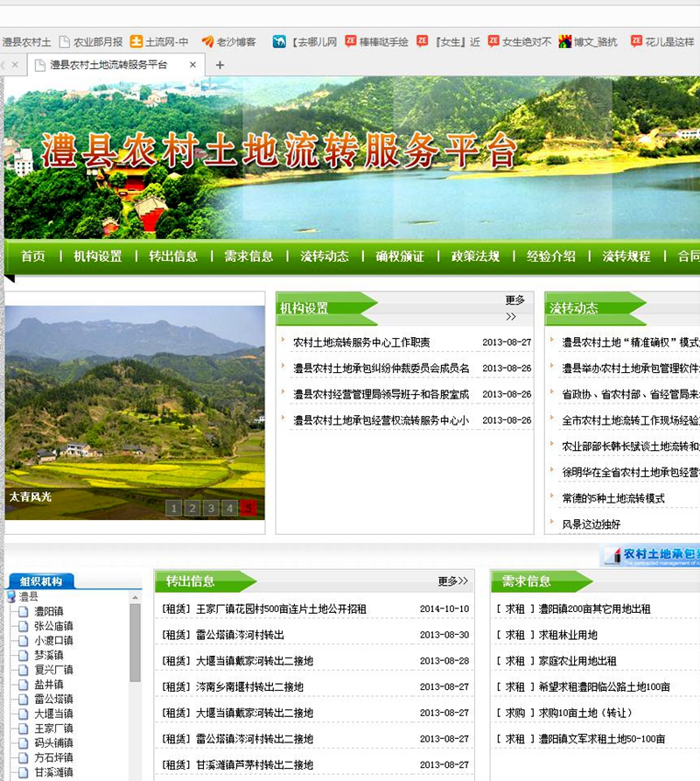This screenshot has width=700, height=781.
Task: Show slide 4 in the photo slideshow
Action: tap(229, 508)
